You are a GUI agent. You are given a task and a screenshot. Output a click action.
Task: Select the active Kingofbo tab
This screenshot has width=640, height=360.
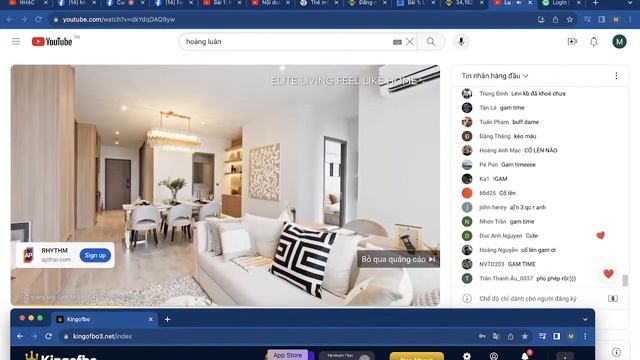pos(104,319)
